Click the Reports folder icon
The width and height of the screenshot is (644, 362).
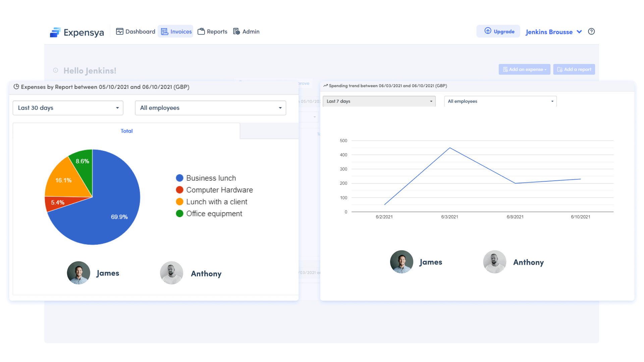[201, 31]
